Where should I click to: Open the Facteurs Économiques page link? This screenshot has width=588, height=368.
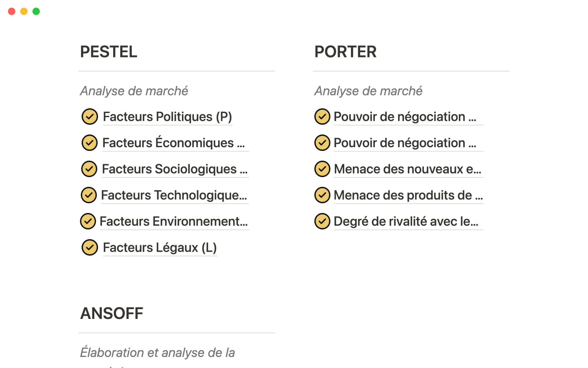pyautogui.click(x=173, y=143)
